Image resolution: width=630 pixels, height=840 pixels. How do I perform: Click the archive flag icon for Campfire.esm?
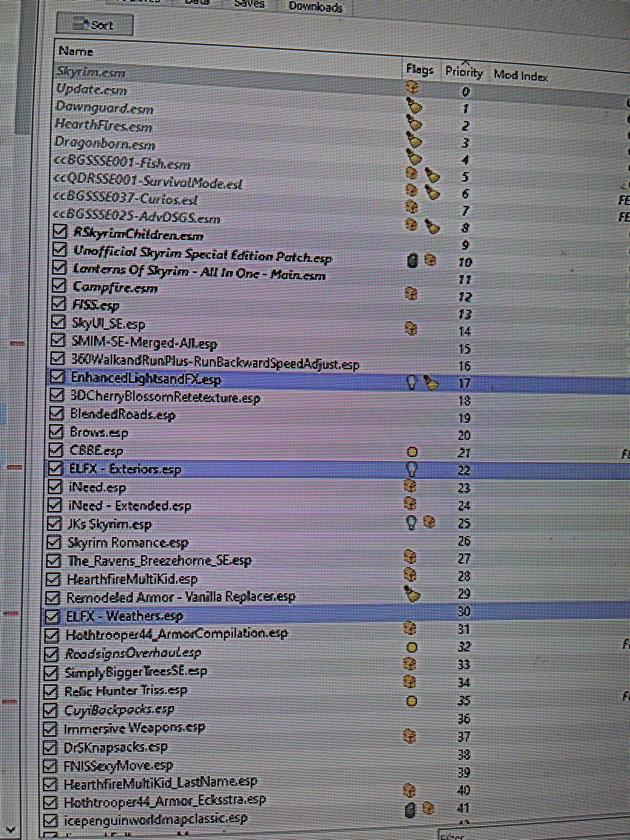point(411,293)
